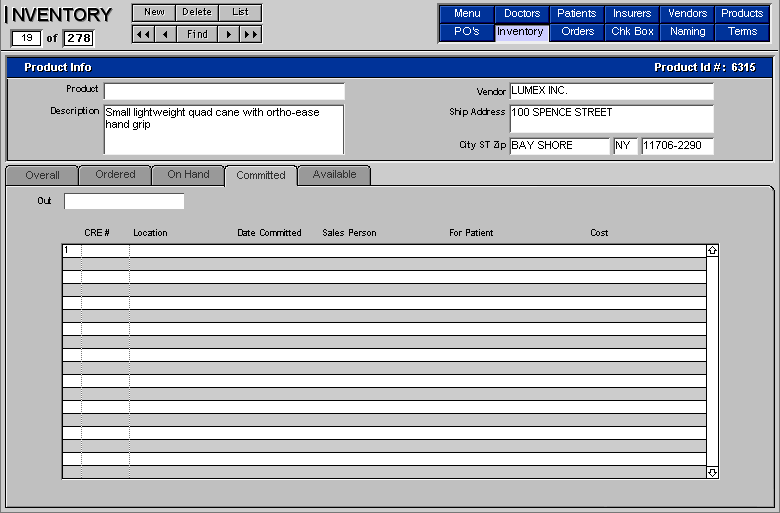Open the Terms section
Screen dimensions: 780x513
pyautogui.click(x=742, y=32)
